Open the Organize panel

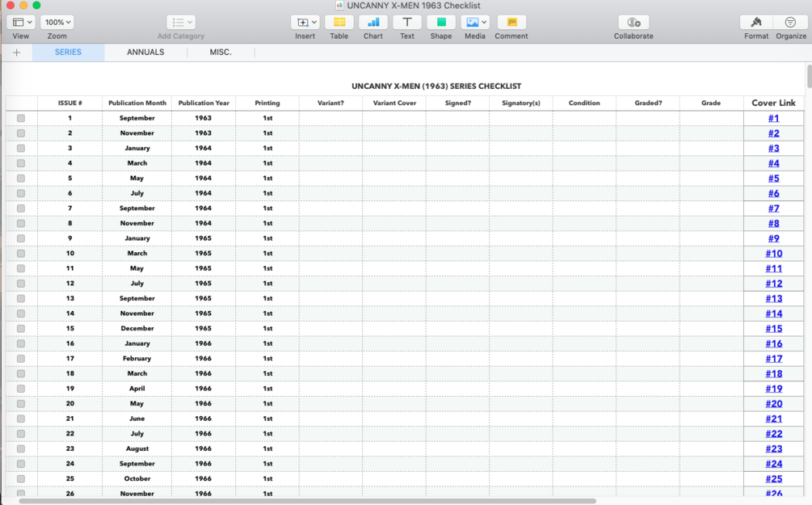790,23
